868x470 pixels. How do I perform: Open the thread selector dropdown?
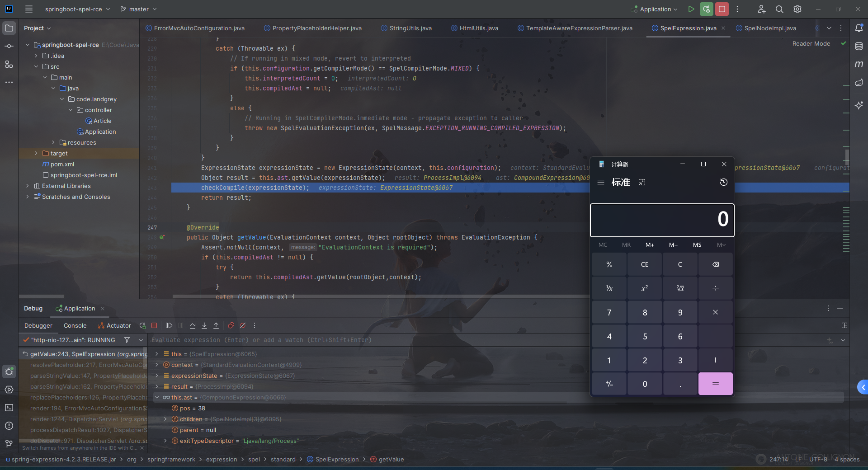(141, 340)
